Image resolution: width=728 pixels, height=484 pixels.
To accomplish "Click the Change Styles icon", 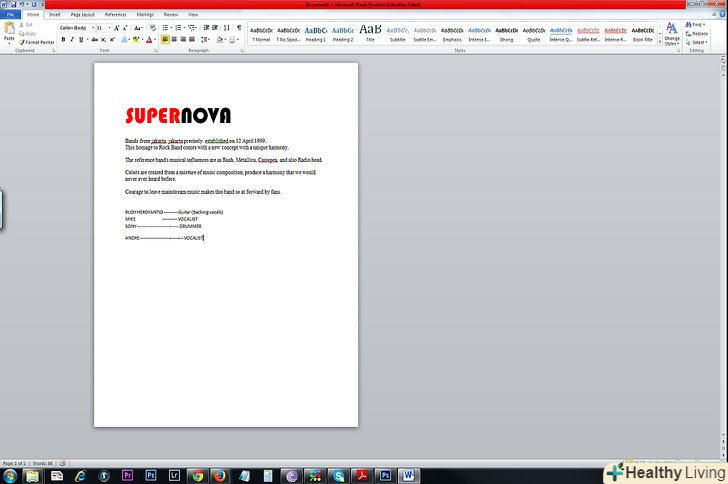I will tap(671, 33).
